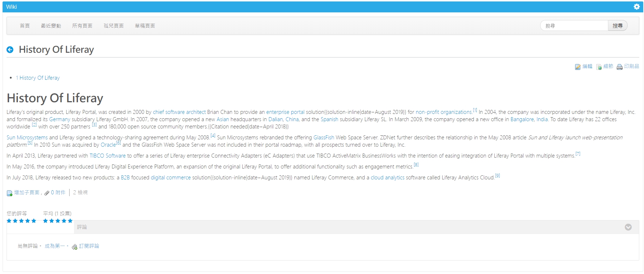Open the TIBCO Software link

tap(107, 156)
